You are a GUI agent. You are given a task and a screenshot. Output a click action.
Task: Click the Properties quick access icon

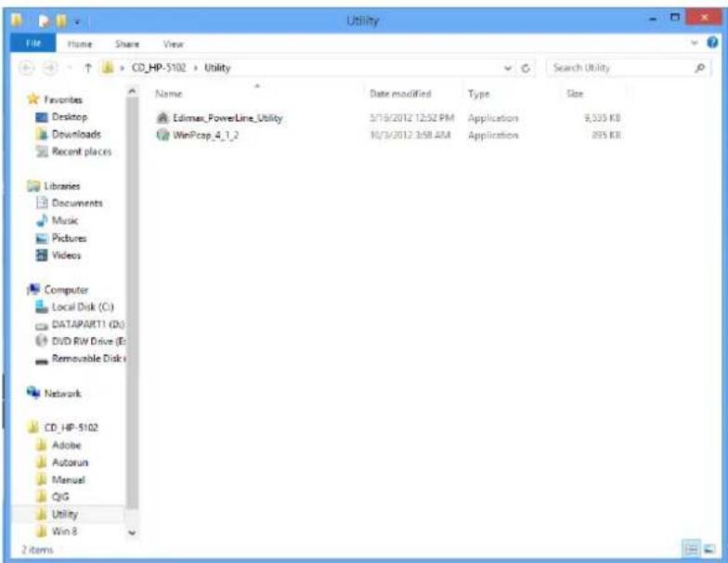tap(44, 20)
